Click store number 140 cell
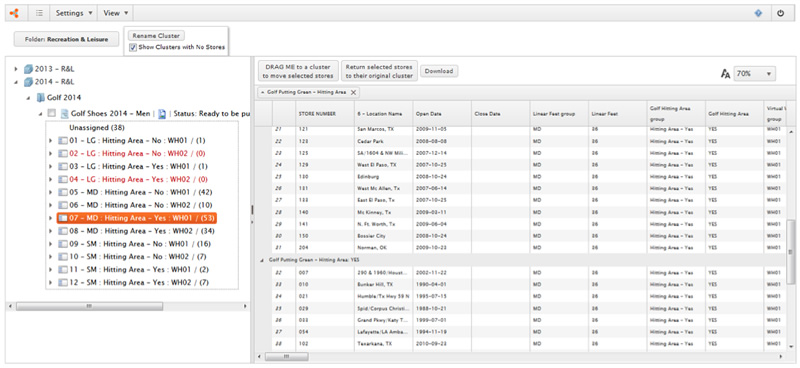This screenshot has height=368, width=800. coord(324,212)
